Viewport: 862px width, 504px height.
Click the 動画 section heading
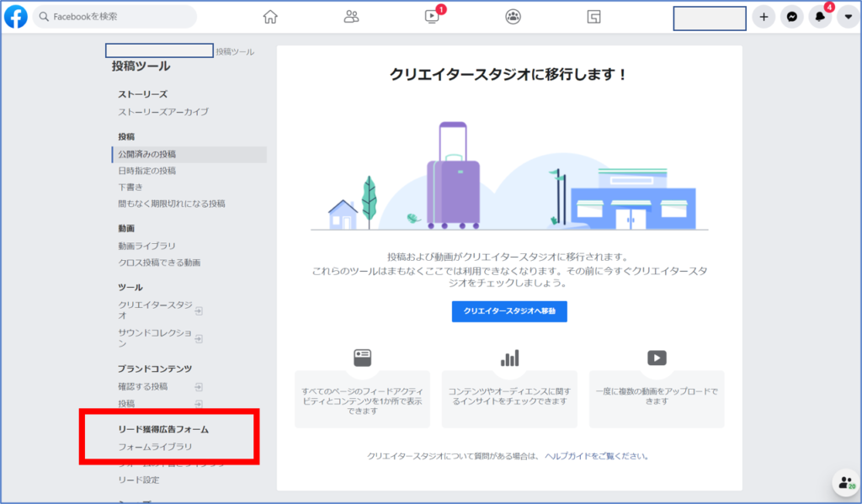tap(126, 228)
